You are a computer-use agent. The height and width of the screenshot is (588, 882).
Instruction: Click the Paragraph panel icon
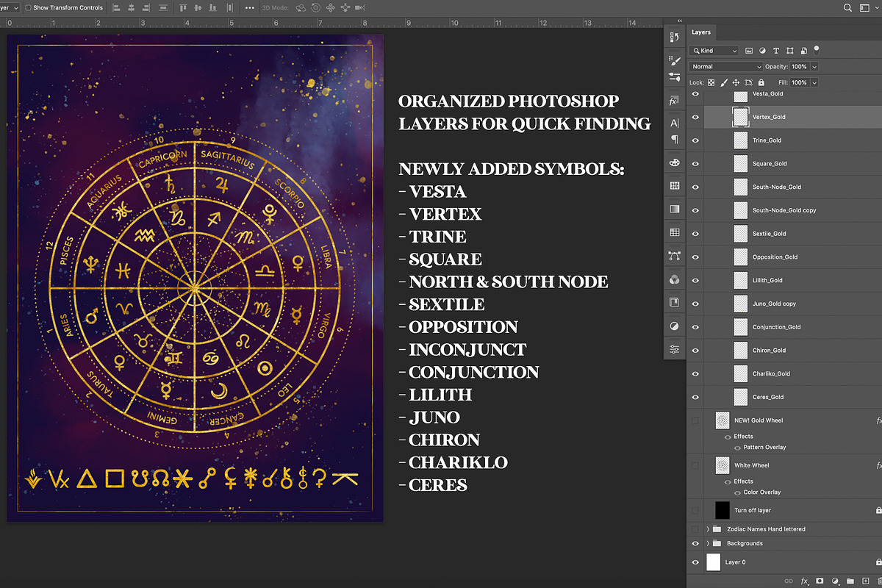pyautogui.click(x=675, y=139)
